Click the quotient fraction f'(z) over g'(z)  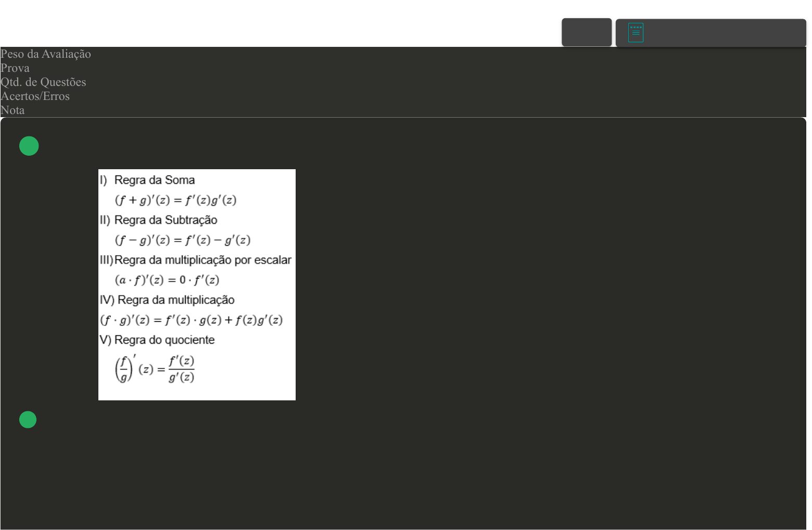click(x=181, y=369)
